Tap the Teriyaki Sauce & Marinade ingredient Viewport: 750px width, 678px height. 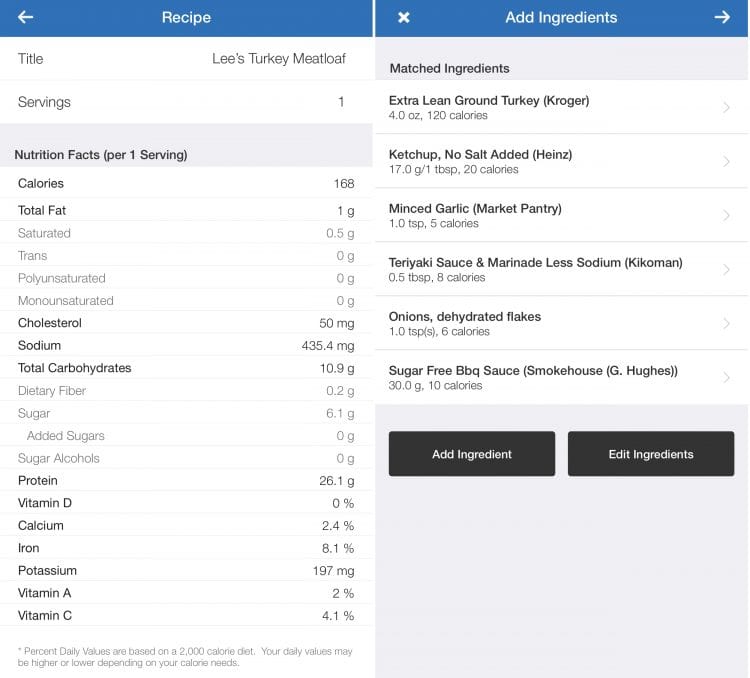click(x=535, y=263)
